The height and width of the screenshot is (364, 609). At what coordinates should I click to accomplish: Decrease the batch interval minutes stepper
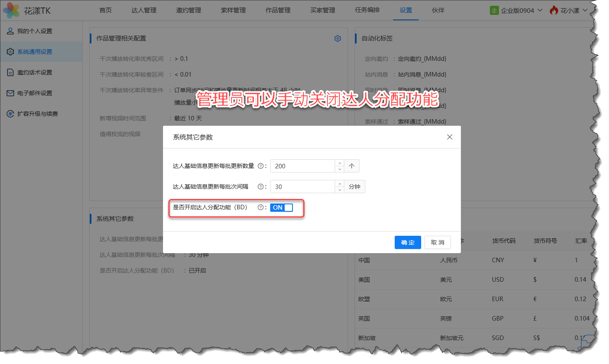coord(340,190)
